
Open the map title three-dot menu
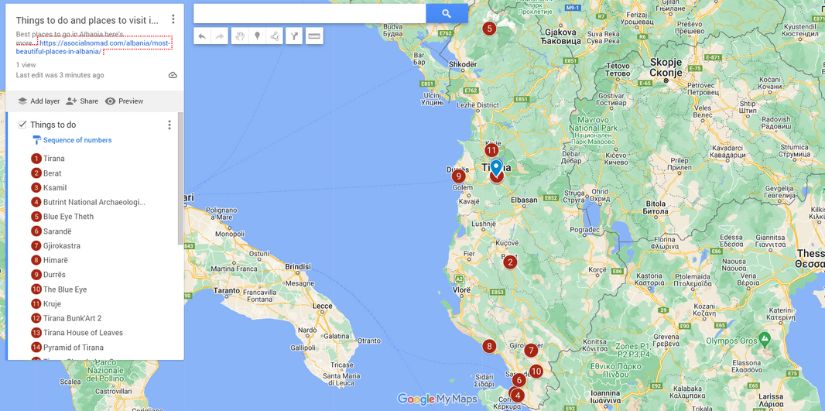pos(173,19)
